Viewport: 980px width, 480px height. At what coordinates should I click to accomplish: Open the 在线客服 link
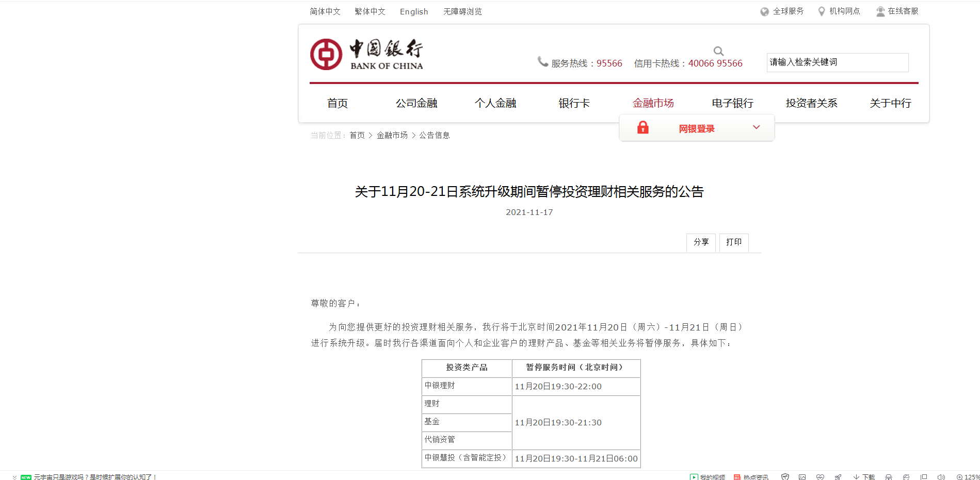click(903, 11)
